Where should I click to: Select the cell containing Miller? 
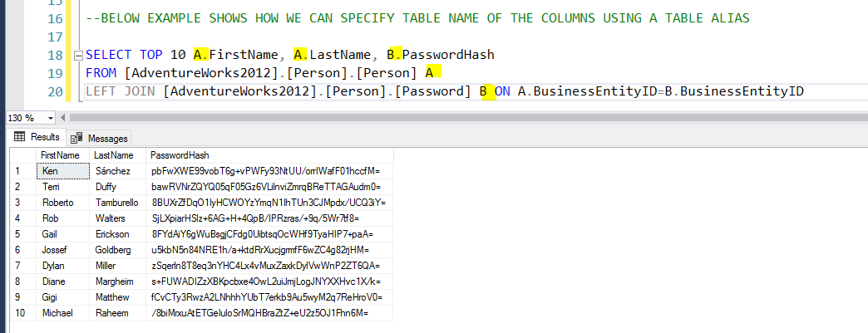point(117,266)
